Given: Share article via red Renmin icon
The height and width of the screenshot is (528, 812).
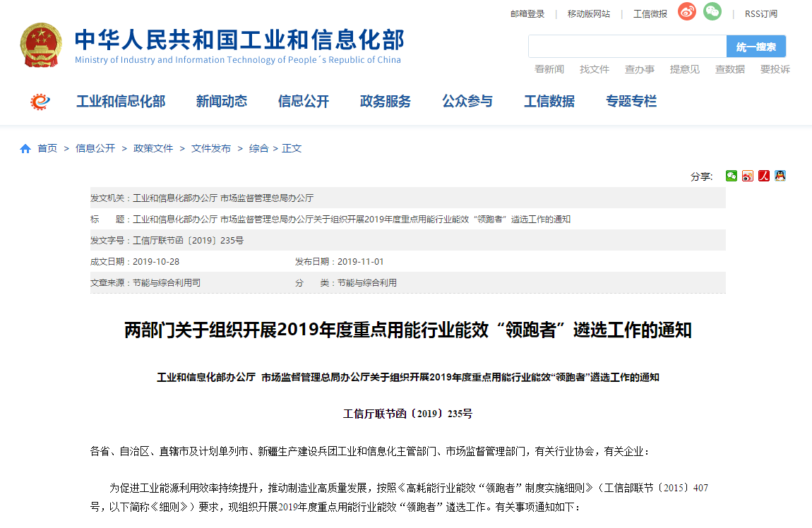Looking at the screenshot, I should click(x=764, y=176).
